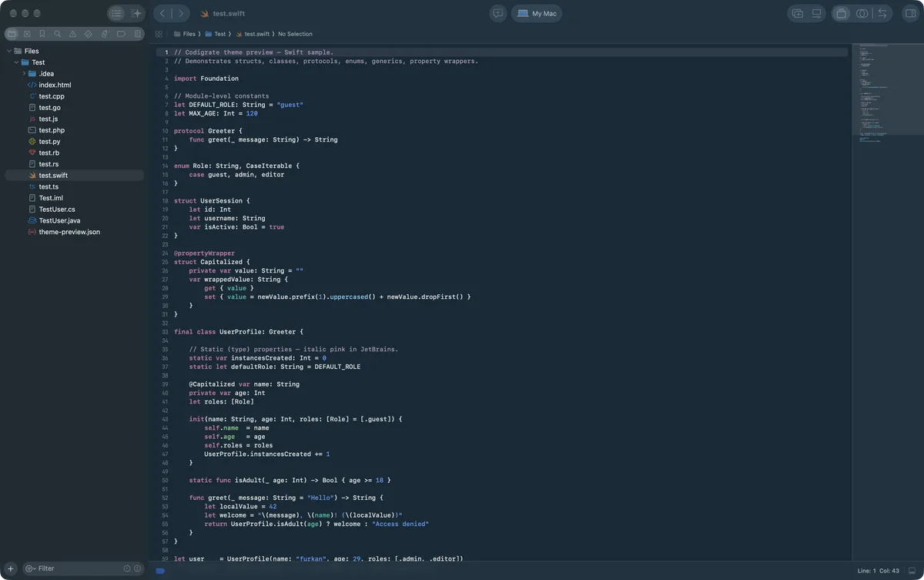Select the test.swift editor tab title
The width and height of the screenshot is (924, 580).
[x=229, y=14]
